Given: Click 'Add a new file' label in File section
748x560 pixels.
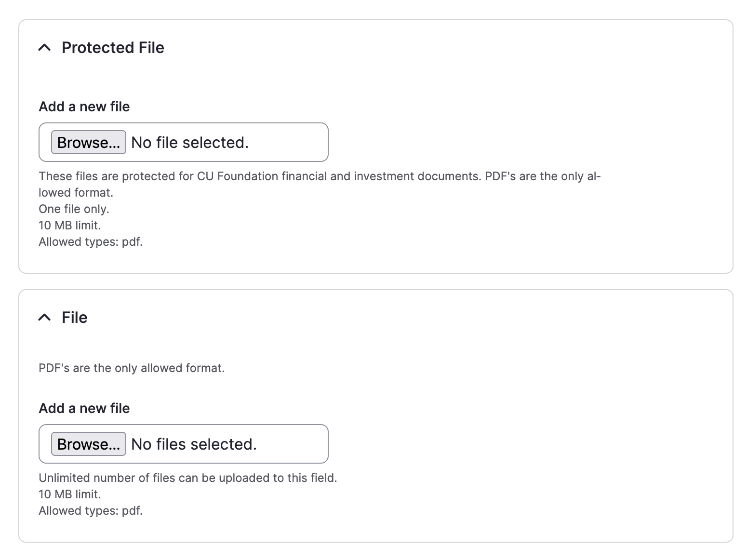Looking at the screenshot, I should (x=84, y=408).
